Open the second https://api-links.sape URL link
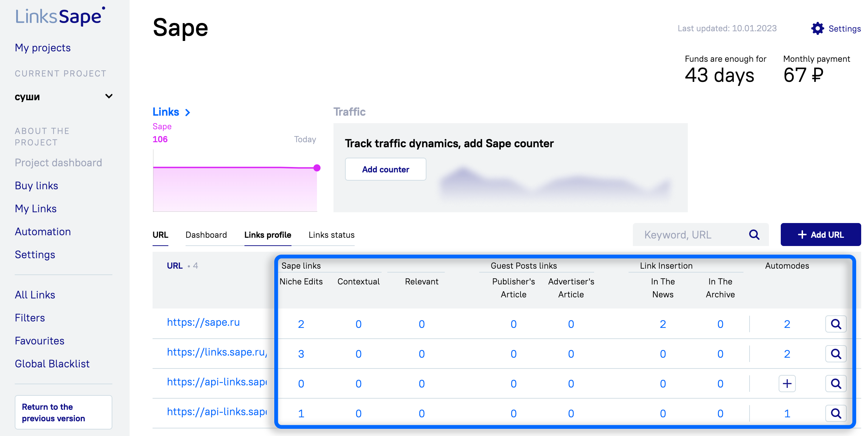Screen dimensions: 868x436 217,412
